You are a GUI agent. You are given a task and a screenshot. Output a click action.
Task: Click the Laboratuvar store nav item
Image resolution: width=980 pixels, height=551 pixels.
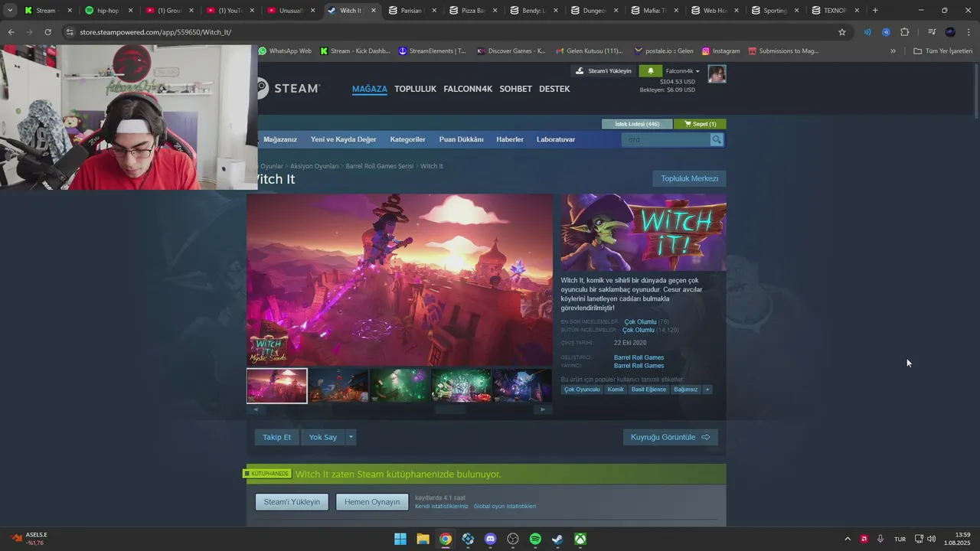click(x=556, y=139)
